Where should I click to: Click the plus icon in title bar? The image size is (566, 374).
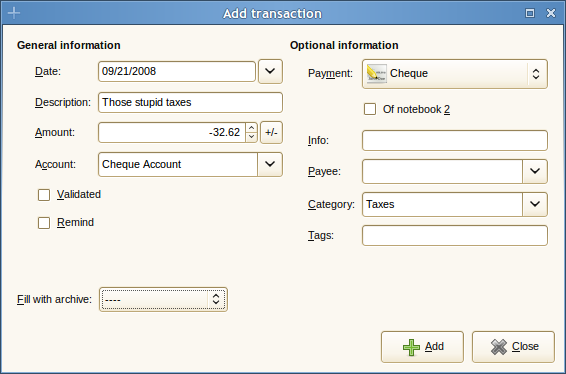14,13
